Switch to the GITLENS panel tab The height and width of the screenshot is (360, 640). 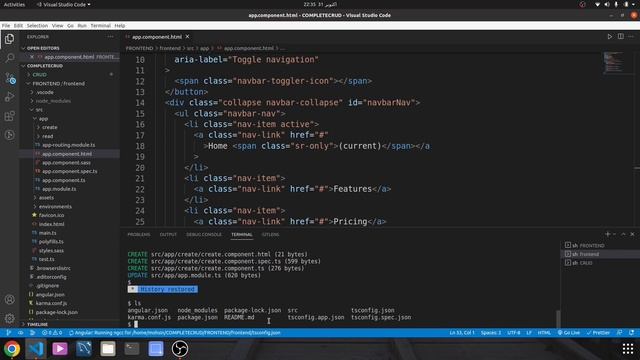point(270,235)
